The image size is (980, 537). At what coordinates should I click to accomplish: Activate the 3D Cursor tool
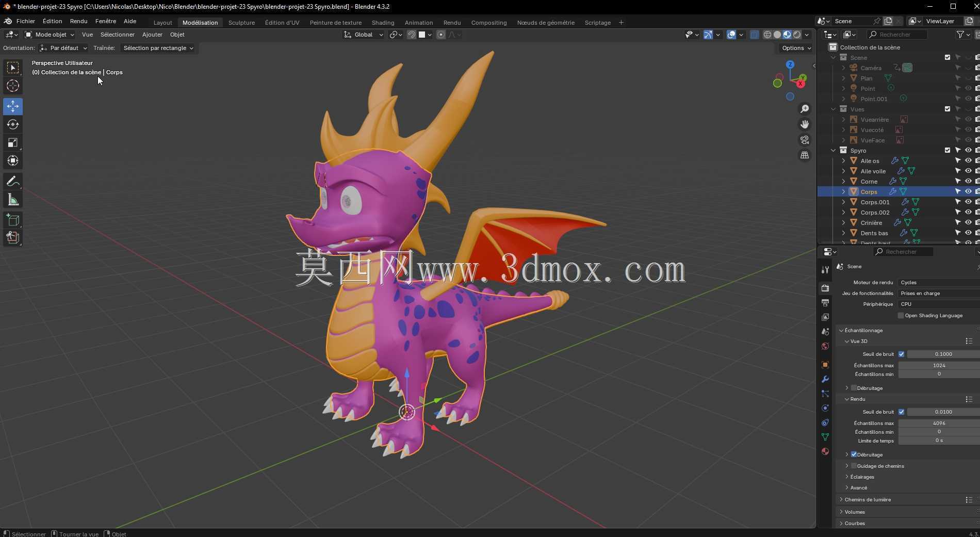click(13, 86)
